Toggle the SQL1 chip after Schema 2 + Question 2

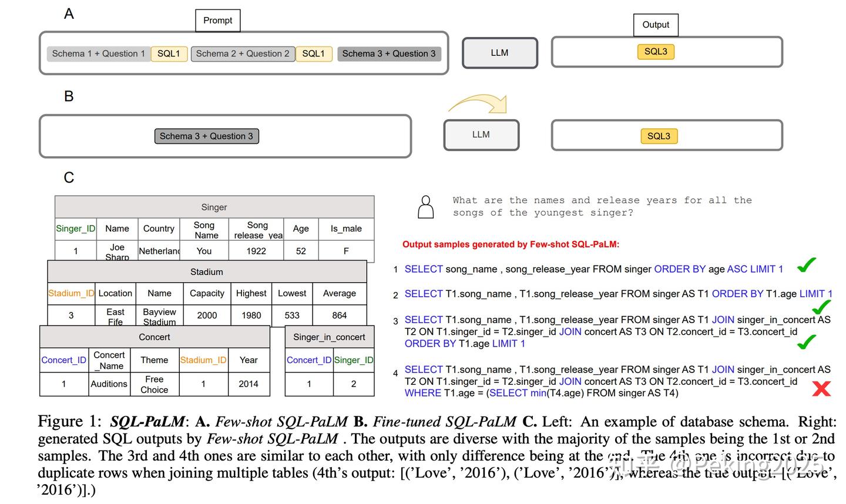pos(314,53)
